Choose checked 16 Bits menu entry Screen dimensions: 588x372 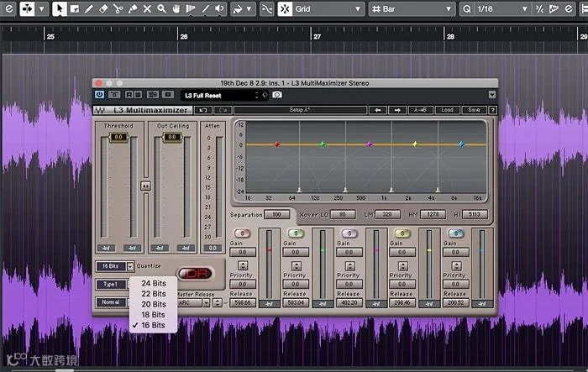pyautogui.click(x=154, y=325)
